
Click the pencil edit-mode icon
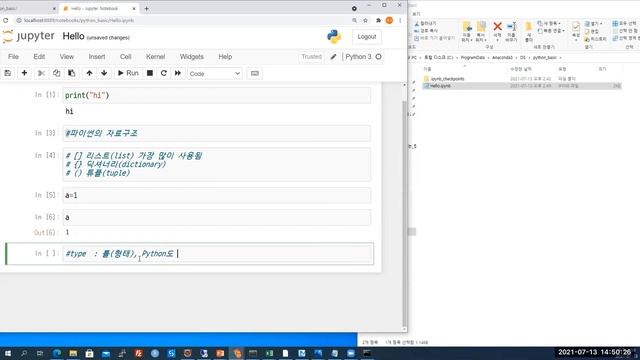pos(333,57)
